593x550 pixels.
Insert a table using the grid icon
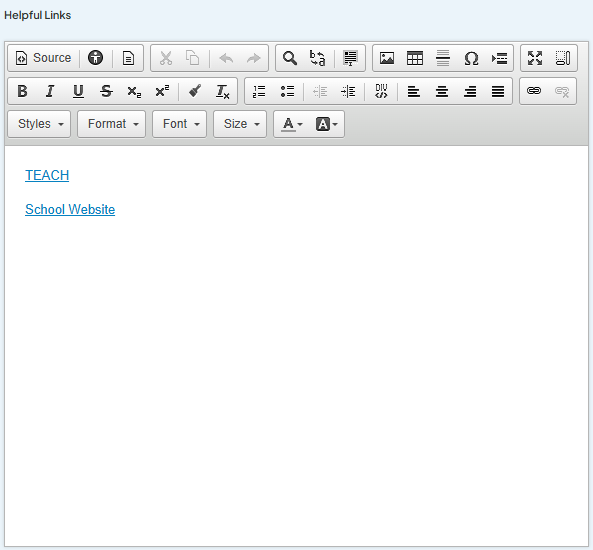point(415,58)
